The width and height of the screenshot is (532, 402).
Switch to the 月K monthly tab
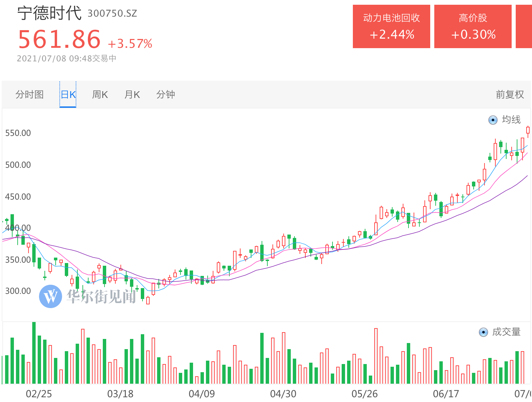point(132,95)
